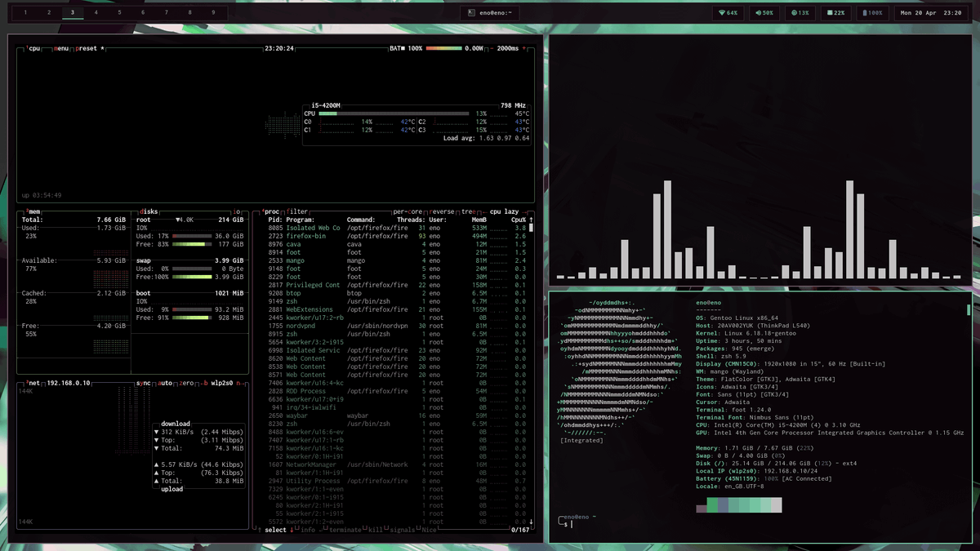Switch to workspace 2
980x551 pixels.
49,13
